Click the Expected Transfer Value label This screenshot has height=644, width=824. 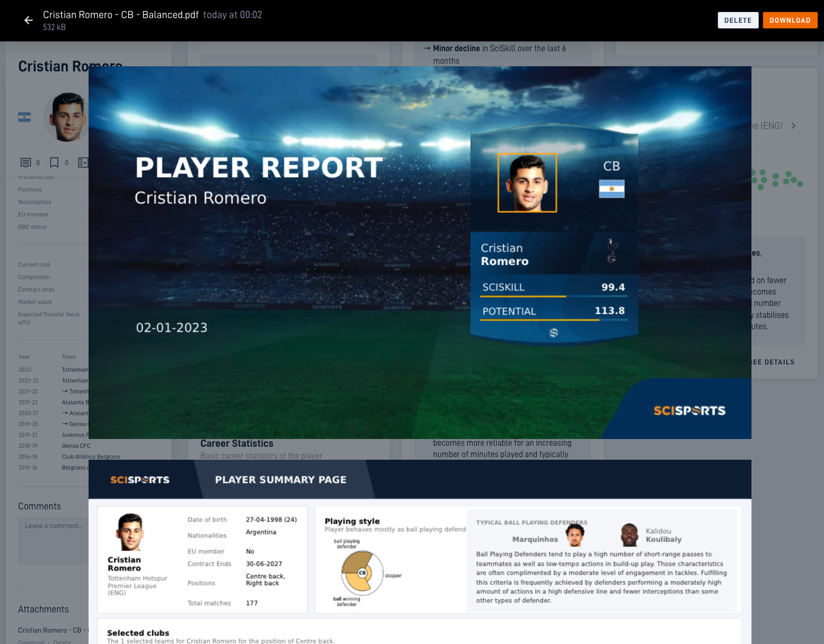[49, 318]
